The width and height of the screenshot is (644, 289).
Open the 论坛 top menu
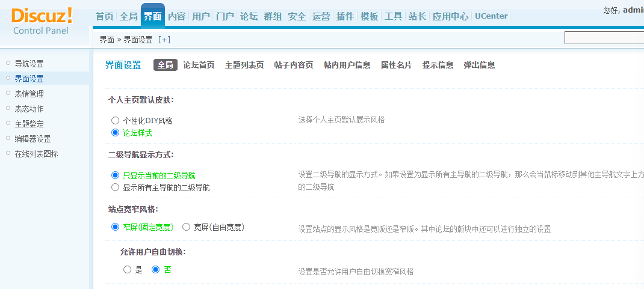tap(249, 16)
